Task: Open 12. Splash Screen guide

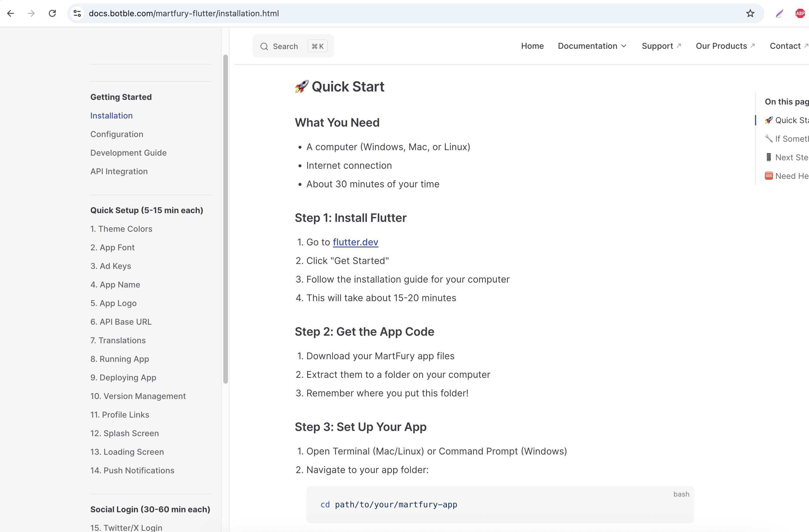Action: click(x=124, y=433)
